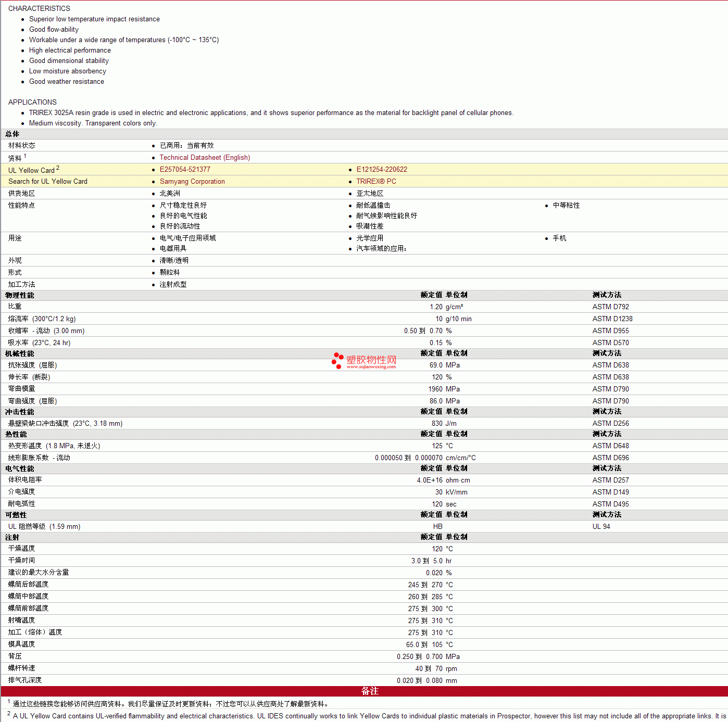Image resolution: width=728 pixels, height=722 pixels.
Task: Click the TRIREX® PC link
Action: point(376,182)
